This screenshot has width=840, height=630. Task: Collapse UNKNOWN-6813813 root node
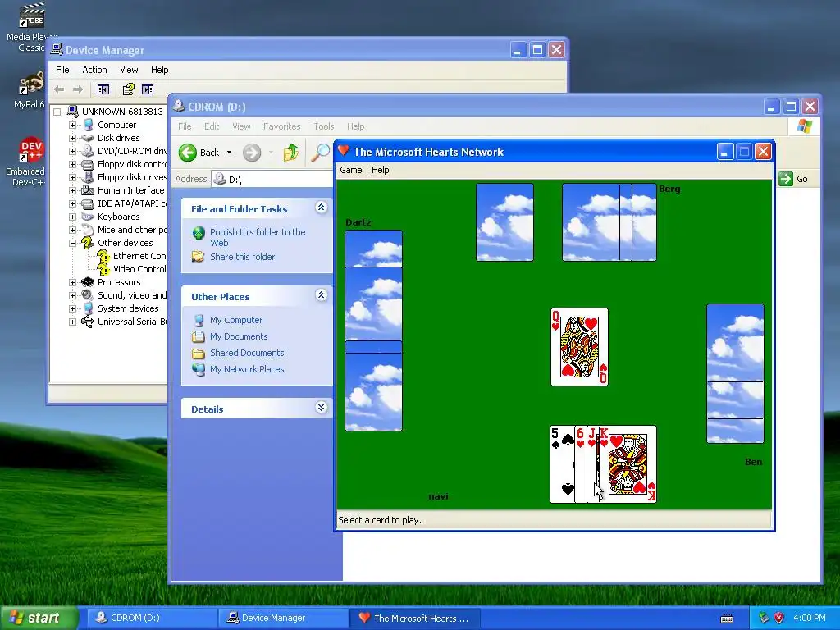pos(57,112)
